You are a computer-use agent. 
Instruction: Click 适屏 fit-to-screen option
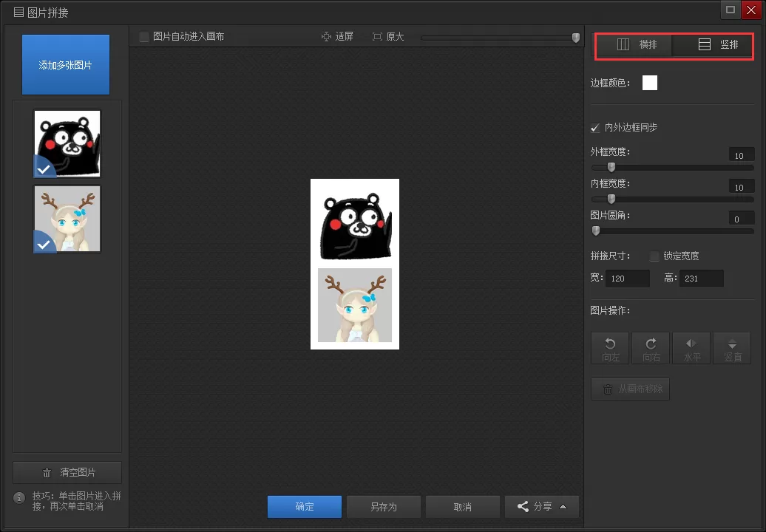pos(337,37)
